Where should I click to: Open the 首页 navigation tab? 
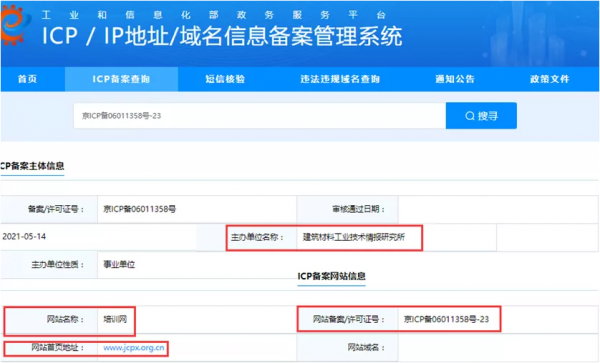click(x=28, y=79)
